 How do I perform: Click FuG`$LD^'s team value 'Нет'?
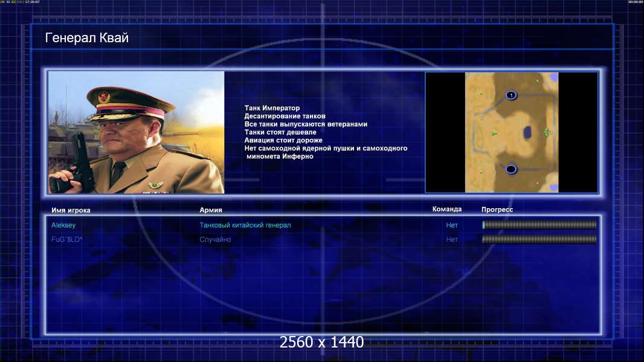[x=452, y=240]
